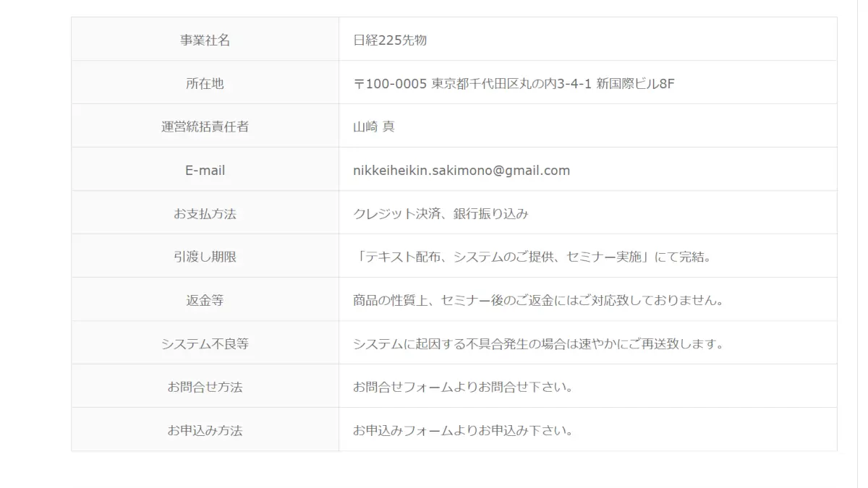Click the 事業社名 label cell
This screenshot has height=488, width=868.
coord(205,40)
